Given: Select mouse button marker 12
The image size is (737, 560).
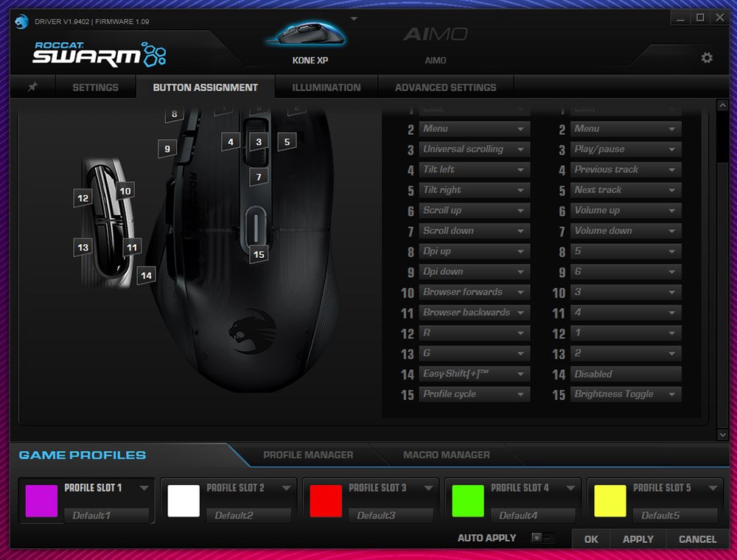Looking at the screenshot, I should tap(83, 198).
